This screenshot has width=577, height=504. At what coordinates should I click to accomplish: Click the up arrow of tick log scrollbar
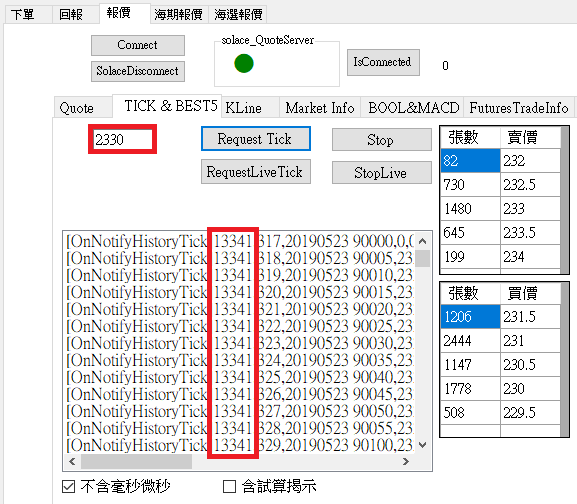[x=422, y=241]
